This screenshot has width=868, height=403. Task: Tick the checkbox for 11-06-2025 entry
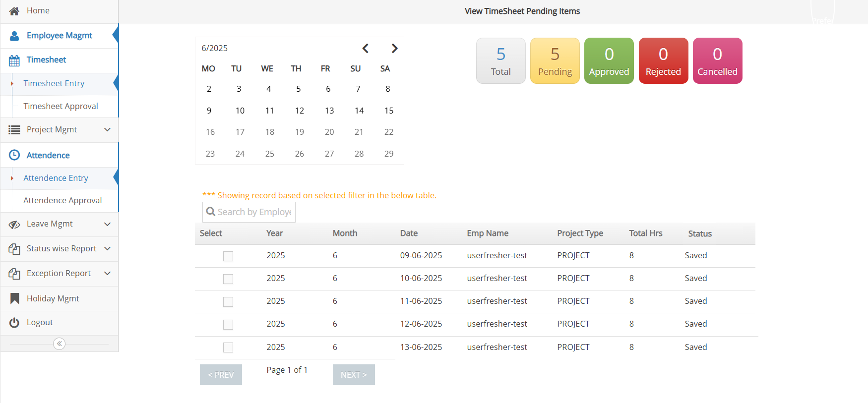(228, 302)
